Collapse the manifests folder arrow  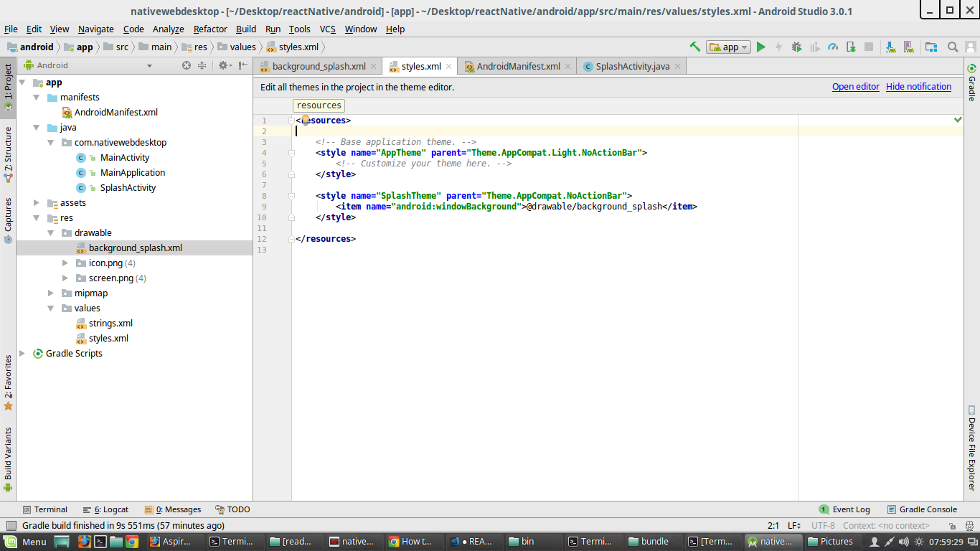pyautogui.click(x=37, y=98)
